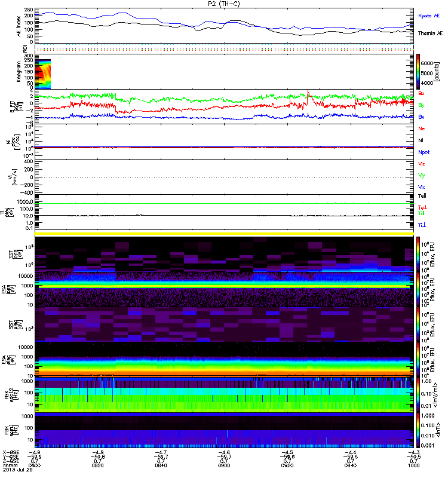Select the <|mV/m|> color bar unit label
The image size is (448, 478).
click(x=436, y=395)
